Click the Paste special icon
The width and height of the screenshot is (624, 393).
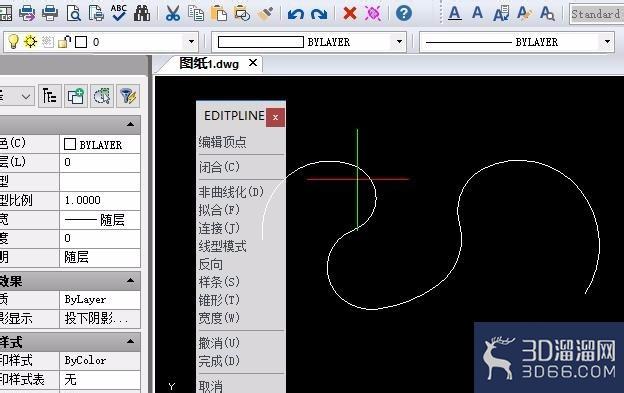[242, 13]
